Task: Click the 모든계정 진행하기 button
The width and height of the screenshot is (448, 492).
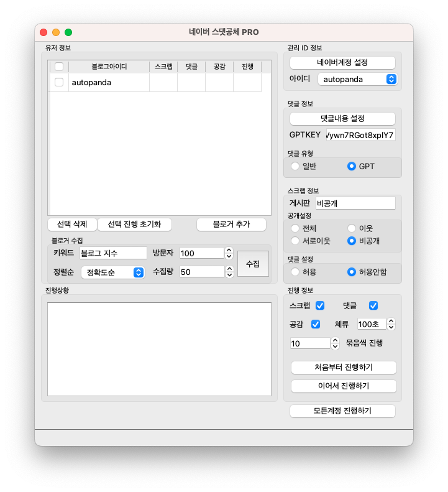Action: click(x=342, y=411)
